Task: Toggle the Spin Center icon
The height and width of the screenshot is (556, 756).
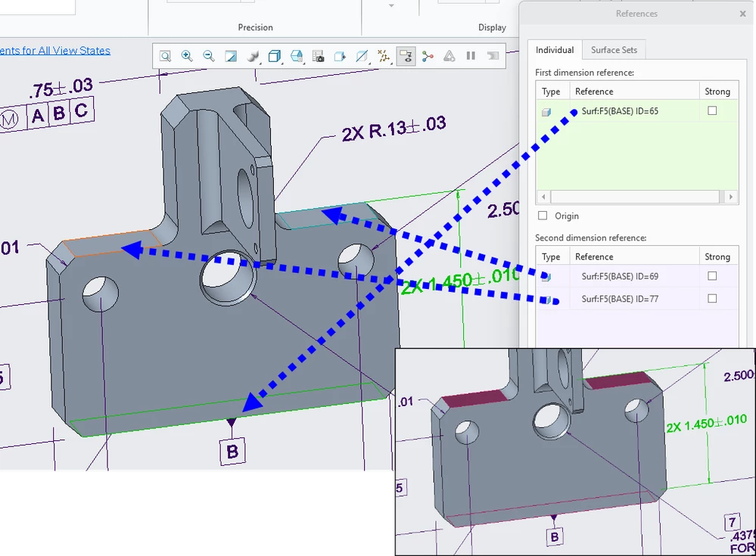Action: point(428,57)
